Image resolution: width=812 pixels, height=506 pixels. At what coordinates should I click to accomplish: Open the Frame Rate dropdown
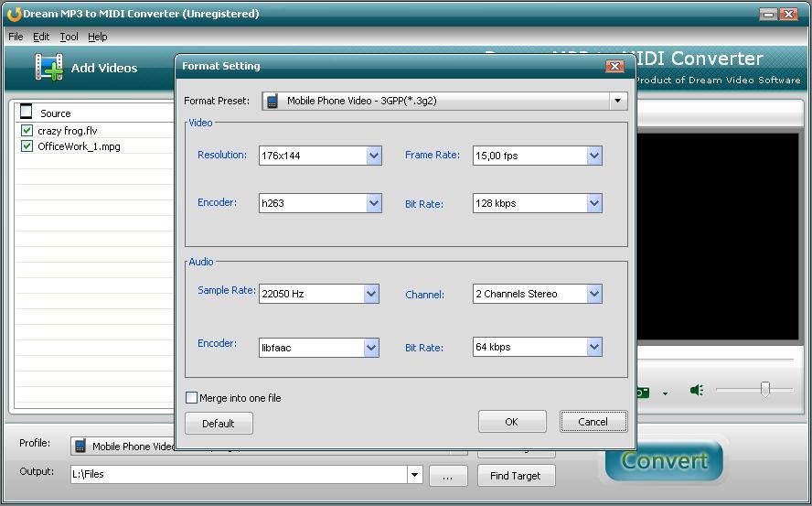[x=594, y=156]
